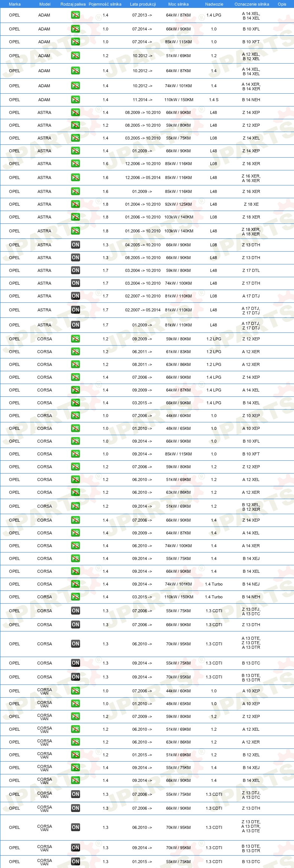
Task: Click the power cell '74kW / 101KM' in ADAM row
Action: [x=178, y=86]
